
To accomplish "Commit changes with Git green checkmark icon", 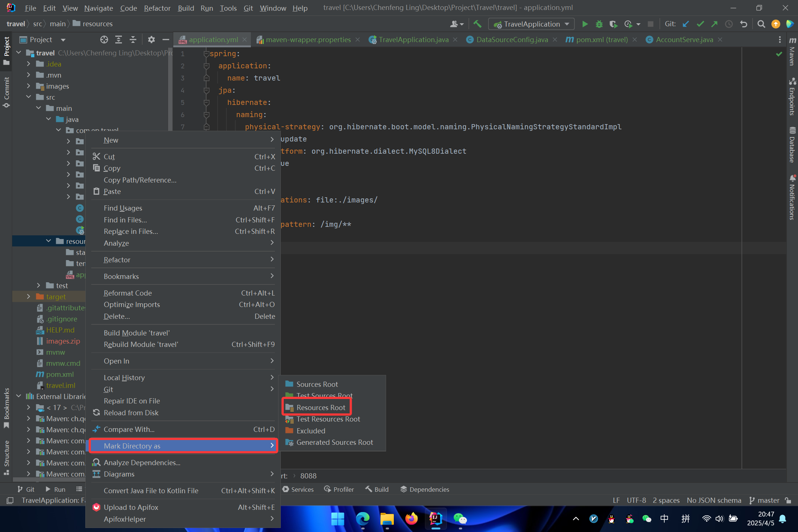I will (x=700, y=24).
